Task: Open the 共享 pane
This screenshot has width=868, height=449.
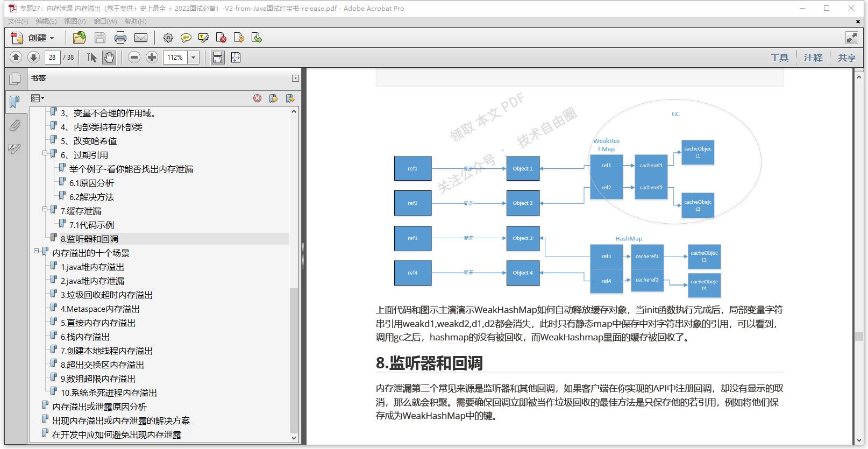Action: pyautogui.click(x=847, y=58)
